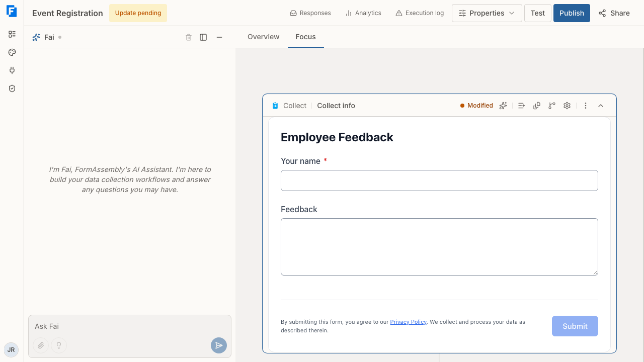
Task: Open the theme palette icon in sidebar
Action: [12, 52]
